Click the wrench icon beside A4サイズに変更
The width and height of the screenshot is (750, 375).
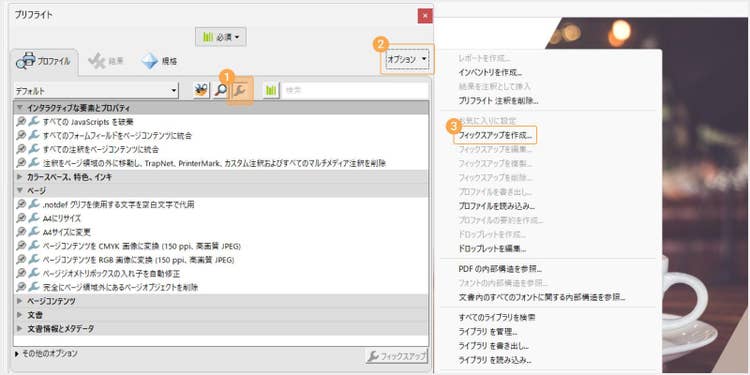click(x=33, y=232)
